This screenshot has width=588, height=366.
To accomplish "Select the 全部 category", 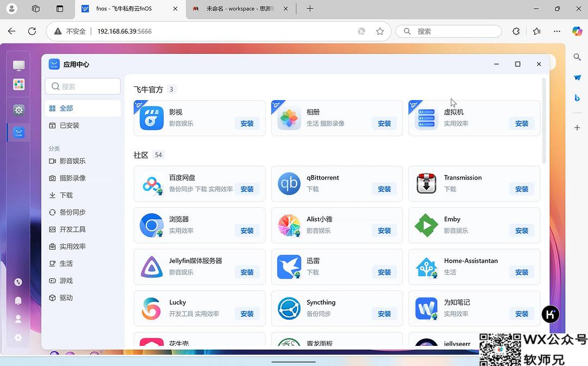I will [x=83, y=108].
